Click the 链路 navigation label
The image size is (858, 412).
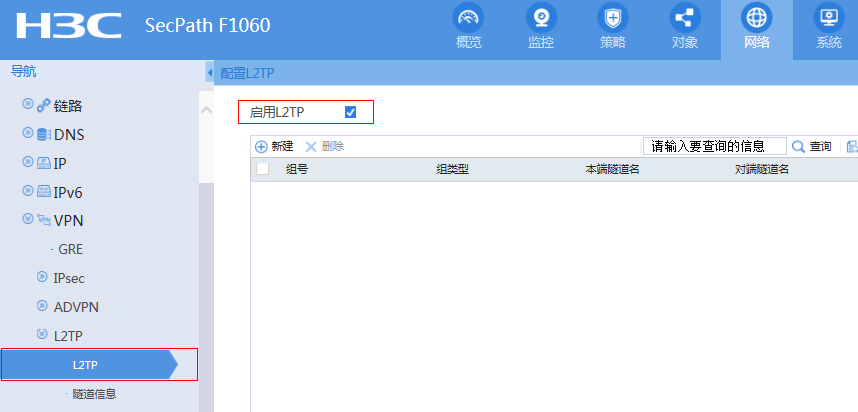(x=68, y=106)
